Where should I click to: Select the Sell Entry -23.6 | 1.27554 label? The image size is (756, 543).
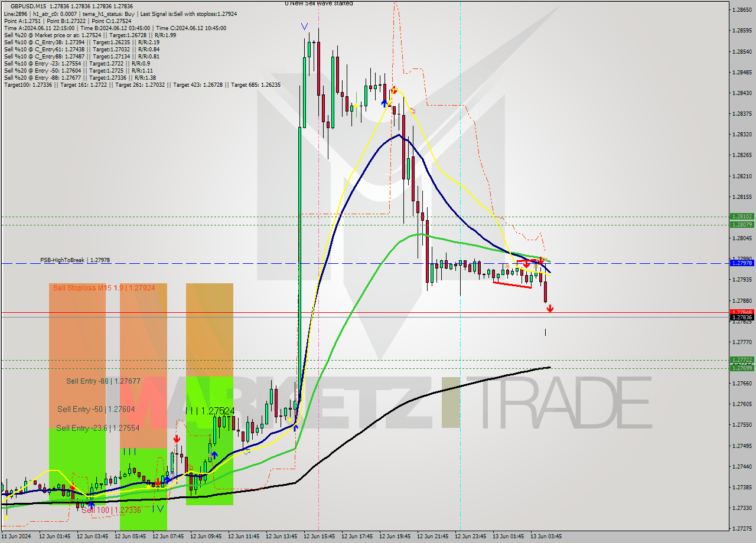(98, 428)
